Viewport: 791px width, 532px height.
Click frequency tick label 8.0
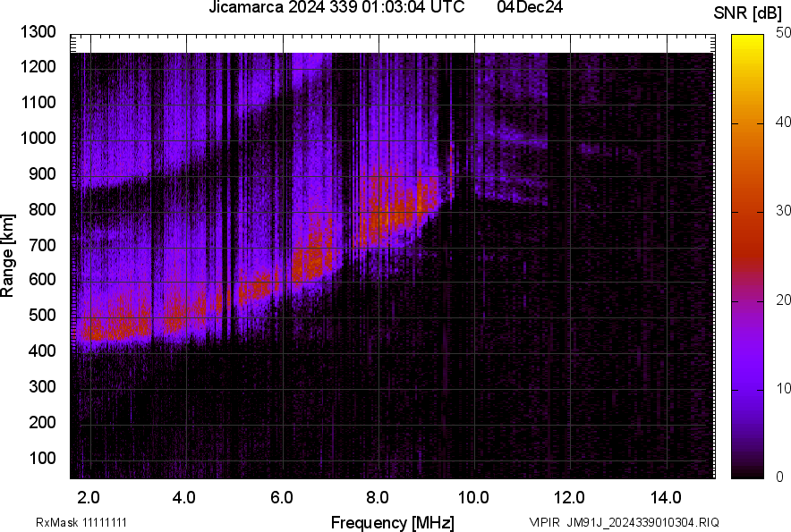[378, 498]
